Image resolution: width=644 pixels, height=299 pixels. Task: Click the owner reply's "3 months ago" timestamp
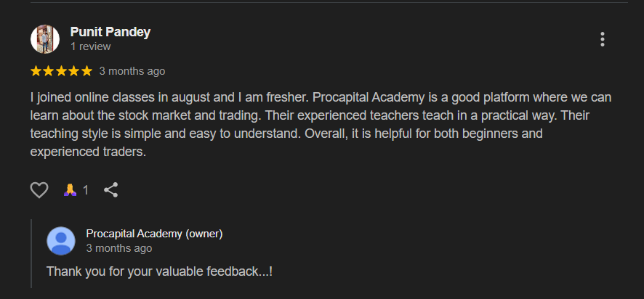pyautogui.click(x=119, y=248)
